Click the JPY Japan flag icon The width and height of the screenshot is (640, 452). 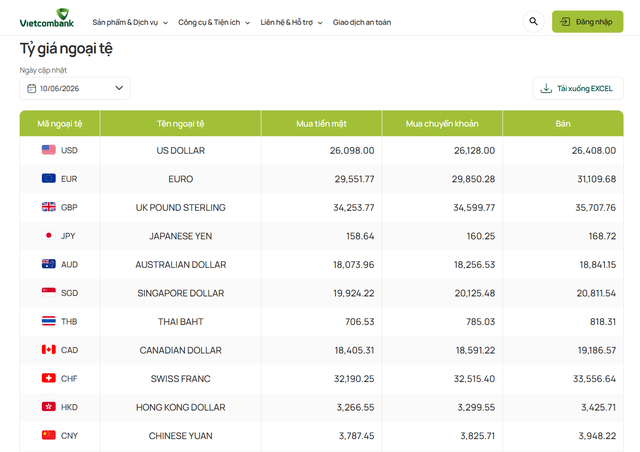49,236
